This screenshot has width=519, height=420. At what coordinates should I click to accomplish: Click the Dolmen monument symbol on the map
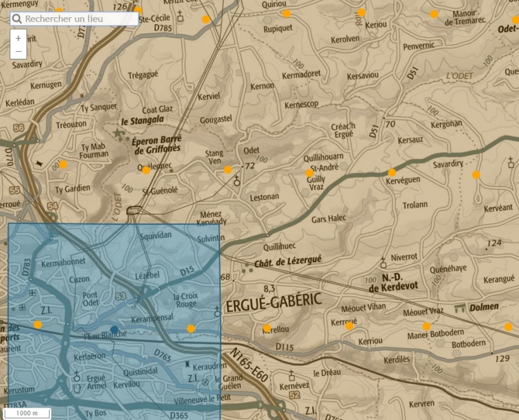click(459, 307)
